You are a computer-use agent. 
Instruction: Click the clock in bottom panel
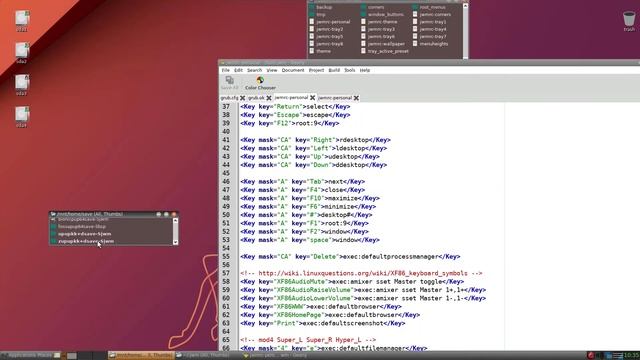coord(631,356)
